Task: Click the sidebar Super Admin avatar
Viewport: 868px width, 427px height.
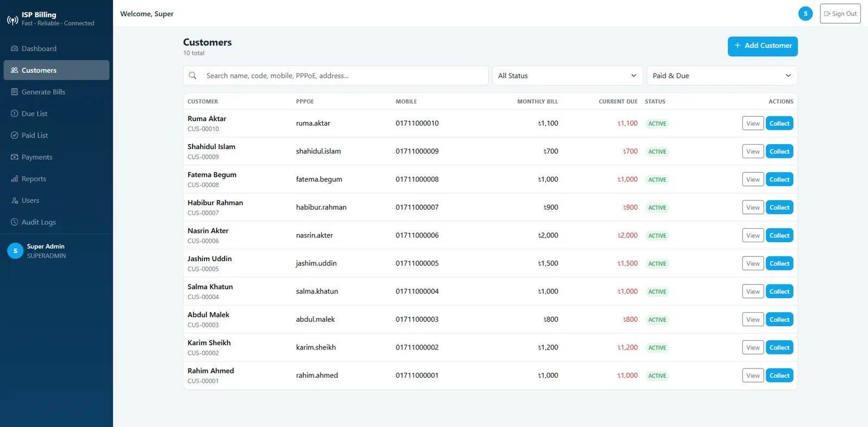Action: (15, 251)
